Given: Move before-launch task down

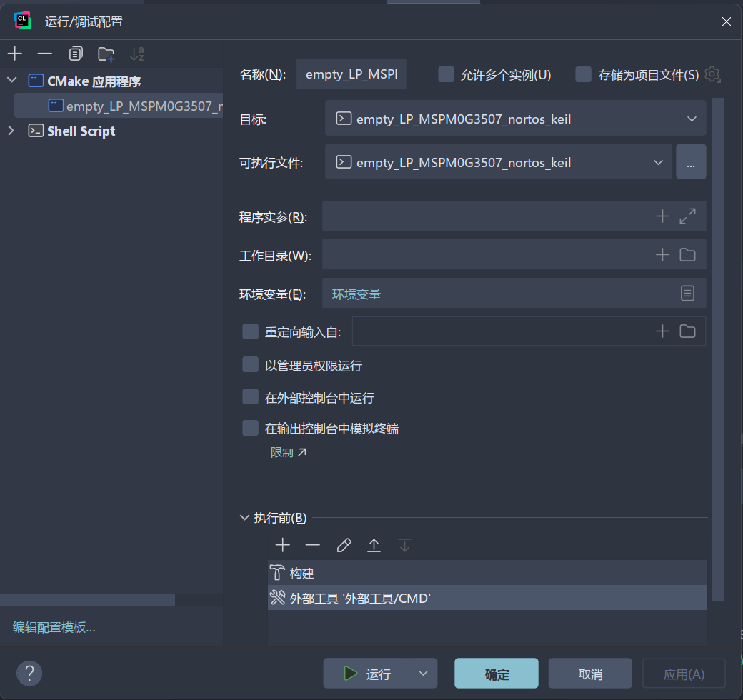Looking at the screenshot, I should [404, 545].
